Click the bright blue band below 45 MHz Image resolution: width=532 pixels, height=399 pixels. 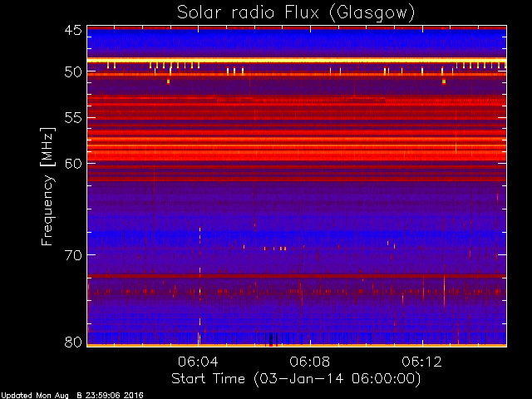(296, 42)
